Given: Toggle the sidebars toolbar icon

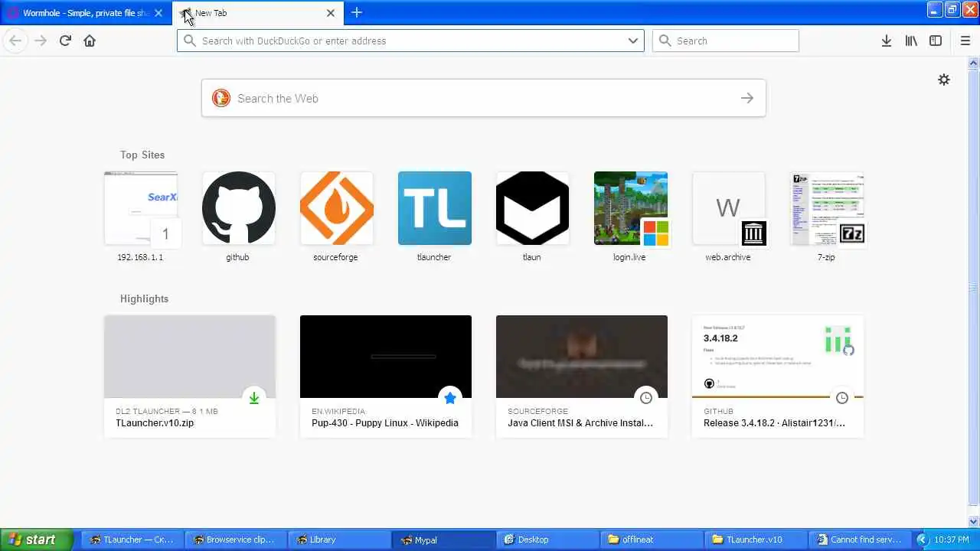Looking at the screenshot, I should [936, 41].
